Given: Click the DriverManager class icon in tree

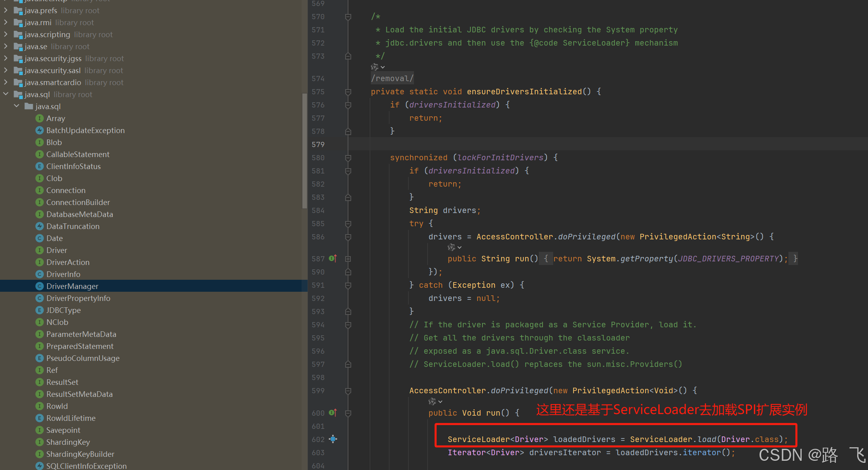Looking at the screenshot, I should [39, 286].
